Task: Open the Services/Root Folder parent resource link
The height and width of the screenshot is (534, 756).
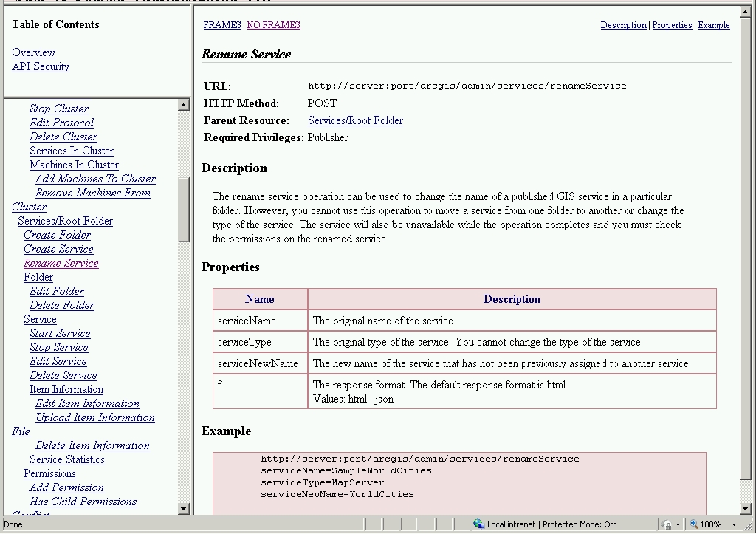Action: tap(355, 120)
